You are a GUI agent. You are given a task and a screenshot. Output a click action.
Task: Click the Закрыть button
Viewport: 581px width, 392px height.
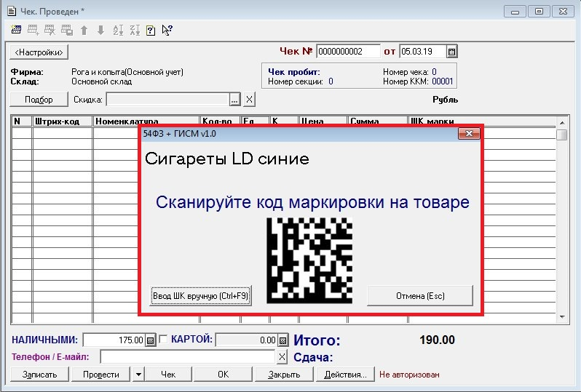click(x=284, y=375)
